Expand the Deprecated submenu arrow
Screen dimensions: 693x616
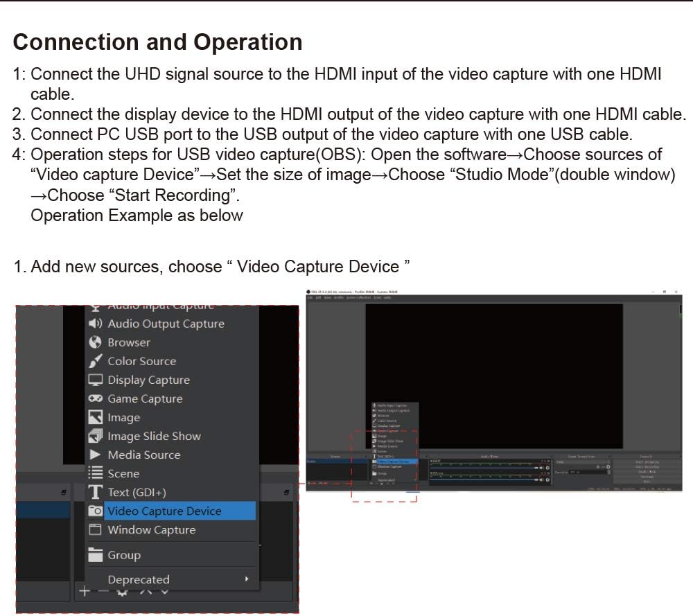(247, 579)
